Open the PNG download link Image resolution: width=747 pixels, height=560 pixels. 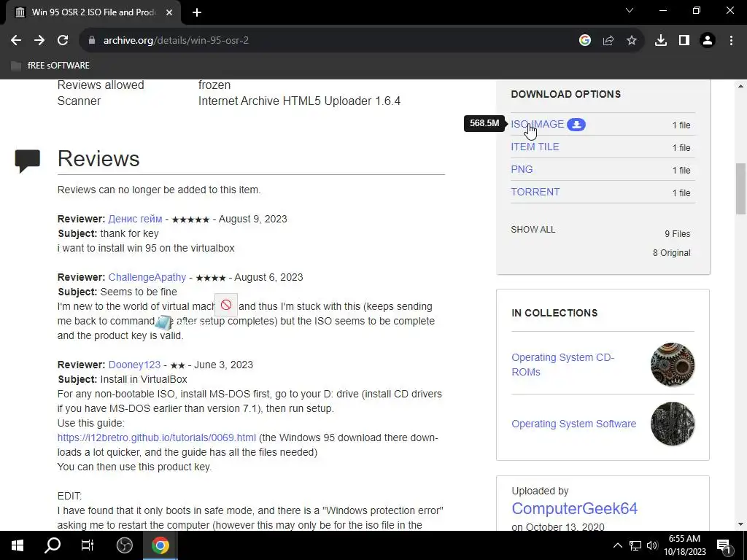(x=522, y=169)
